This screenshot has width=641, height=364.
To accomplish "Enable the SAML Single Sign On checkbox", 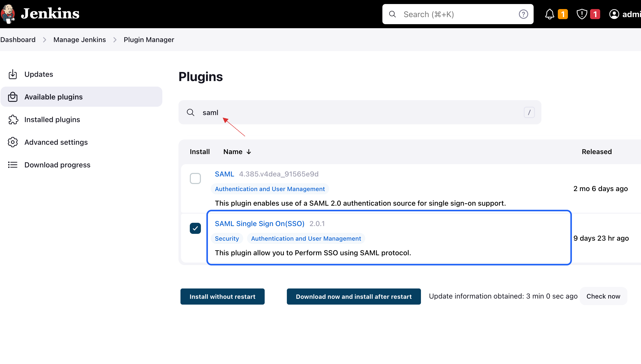I will [195, 228].
